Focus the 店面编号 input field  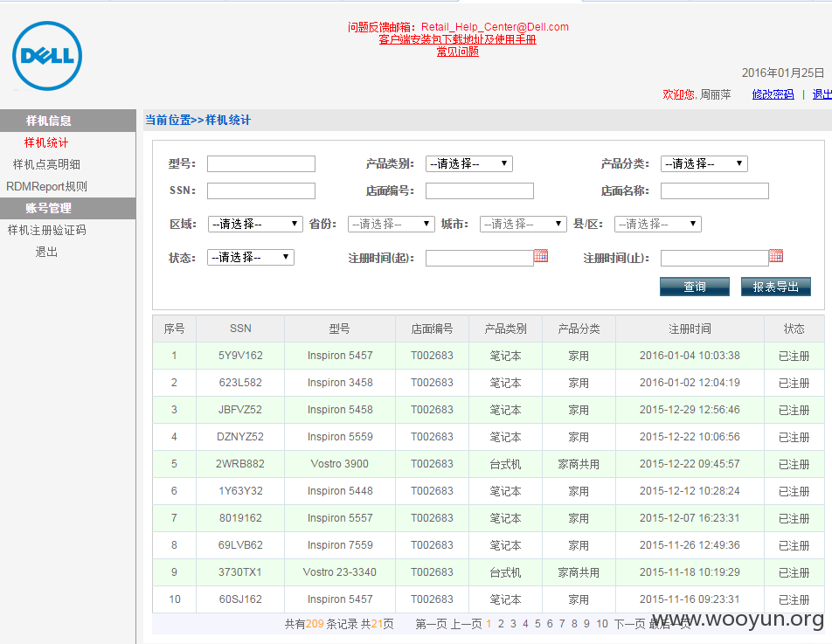tap(480, 191)
